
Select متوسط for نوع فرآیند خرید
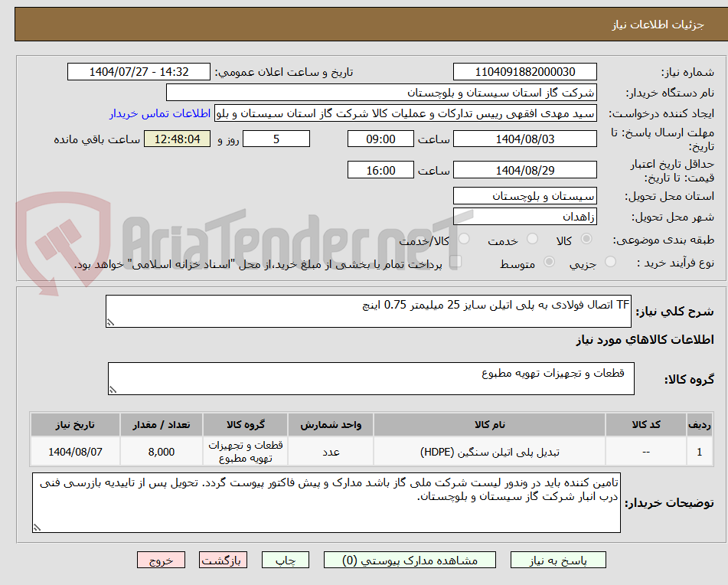[x=548, y=261]
